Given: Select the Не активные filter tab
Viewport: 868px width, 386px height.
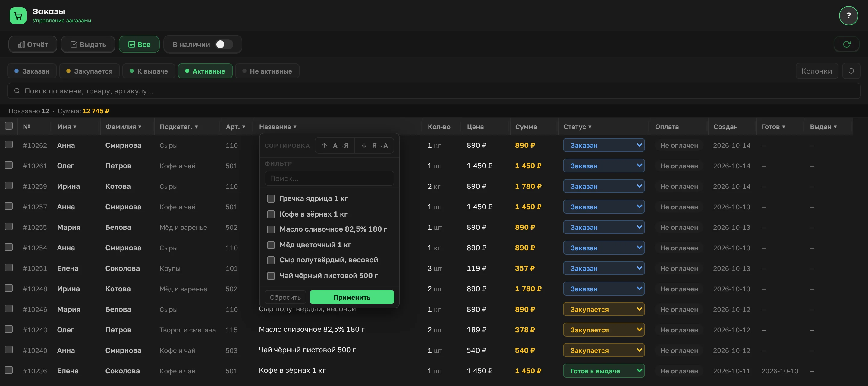Looking at the screenshot, I should point(267,71).
